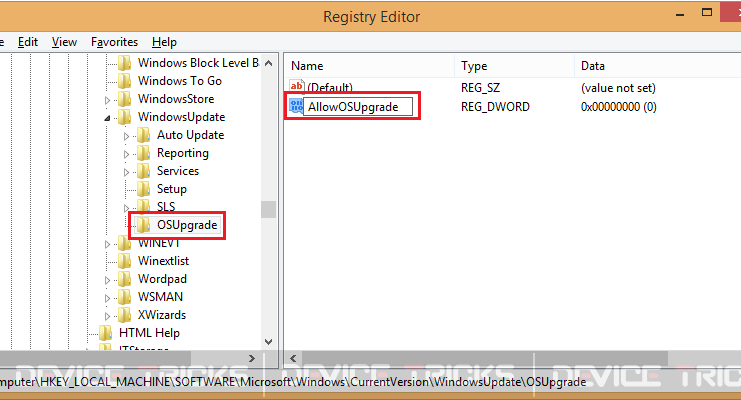This screenshot has height=400, width=741.
Task: Sort values by Name column header
Action: click(x=370, y=66)
